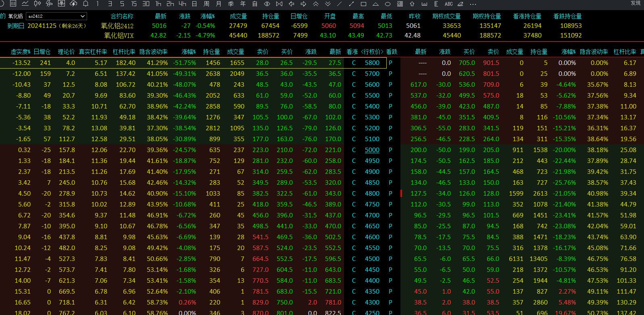Image resolution: width=644 pixels, height=315 pixels.
Task: Go to next with right arrow icon
Action: coord(303,4)
